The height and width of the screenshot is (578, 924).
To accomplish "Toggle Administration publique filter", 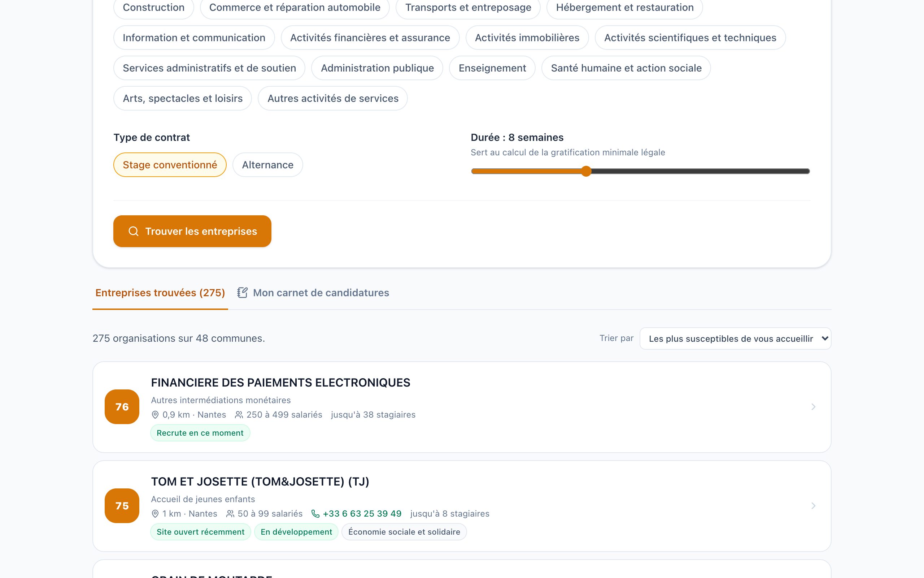I will pyautogui.click(x=377, y=68).
